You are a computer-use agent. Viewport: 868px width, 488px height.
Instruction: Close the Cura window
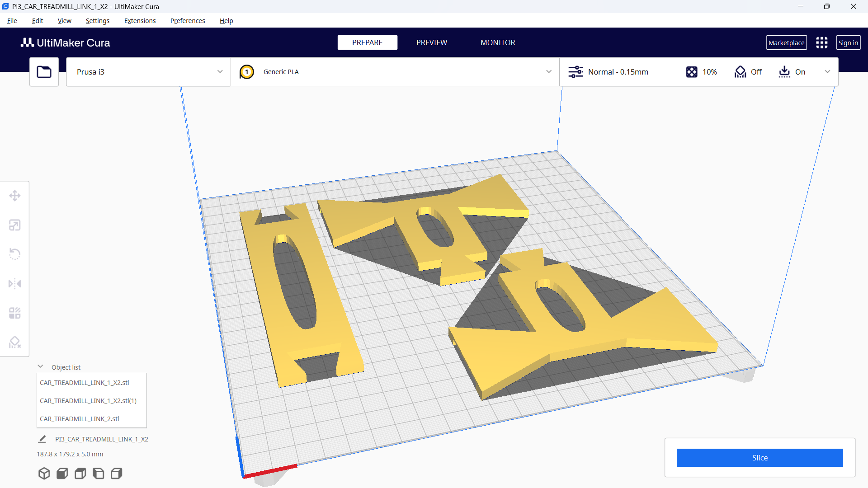pos(854,6)
